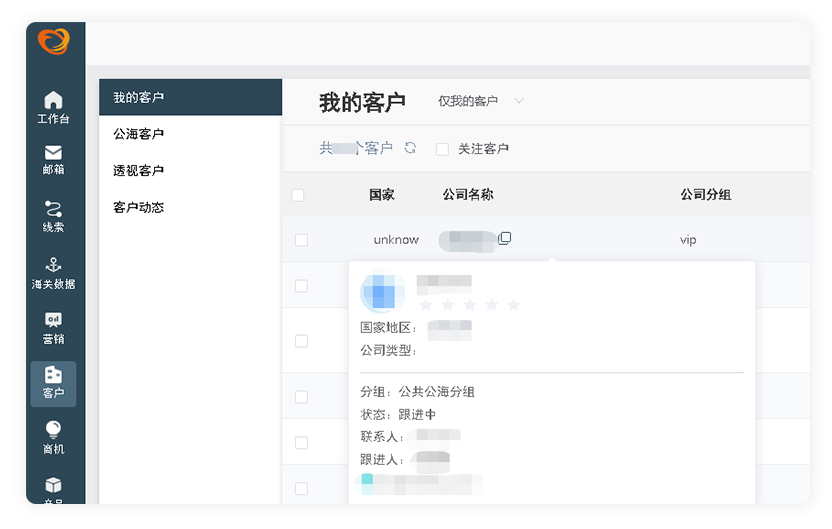Go to 线索 leads section
This screenshot has height=529, width=832.
pos(53,216)
